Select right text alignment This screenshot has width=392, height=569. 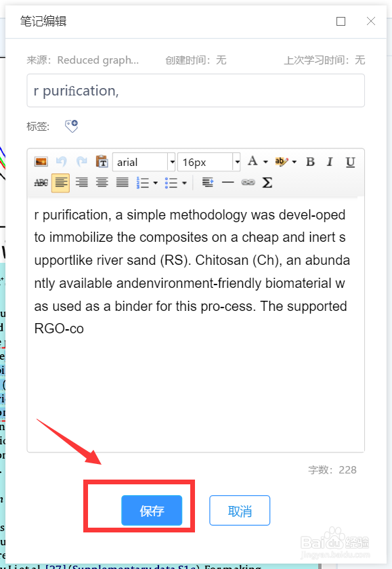[x=82, y=182]
